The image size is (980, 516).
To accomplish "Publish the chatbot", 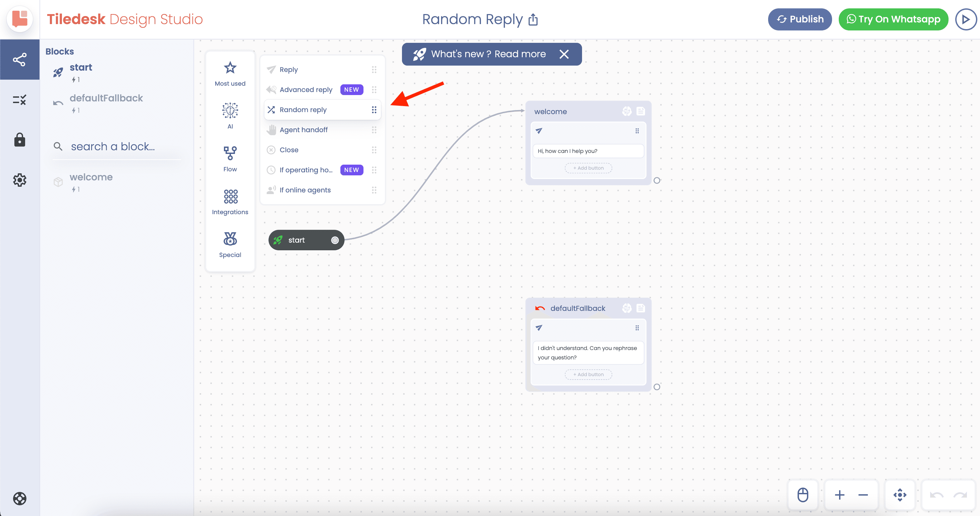I will tap(800, 19).
